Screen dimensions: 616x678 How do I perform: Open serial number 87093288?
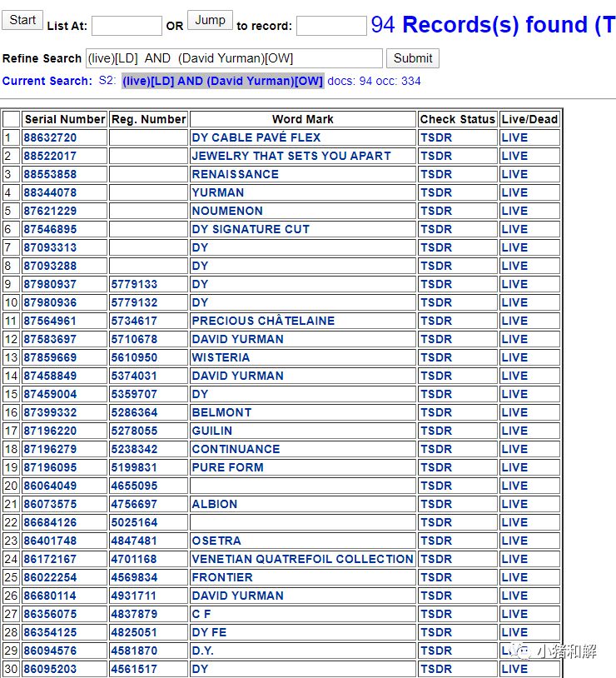click(50, 266)
